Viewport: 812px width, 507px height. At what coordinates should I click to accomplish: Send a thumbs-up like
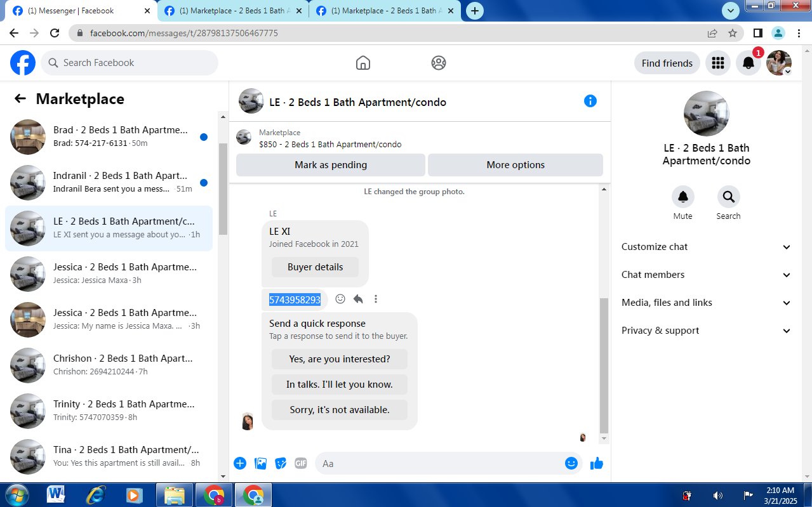click(x=596, y=463)
